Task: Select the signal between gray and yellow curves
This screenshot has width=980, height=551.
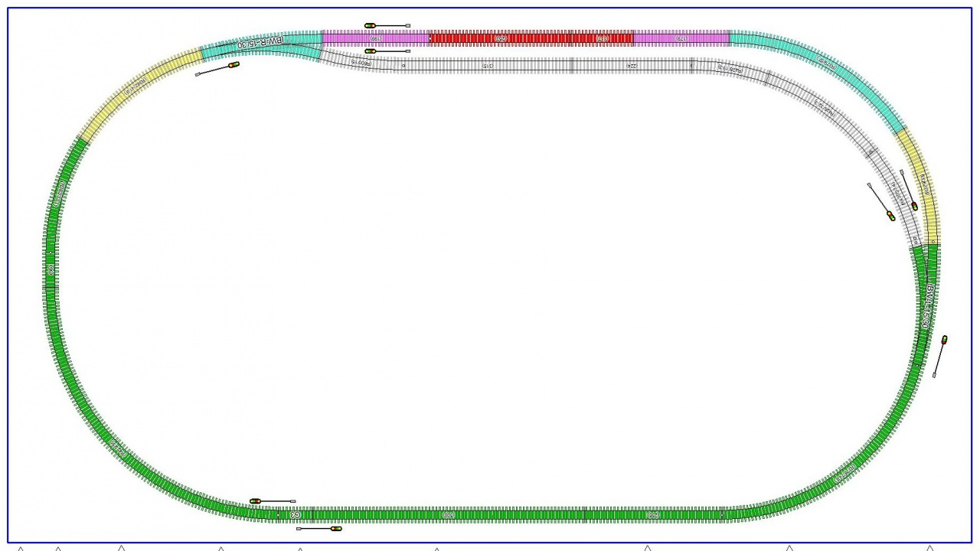Action: (913, 205)
